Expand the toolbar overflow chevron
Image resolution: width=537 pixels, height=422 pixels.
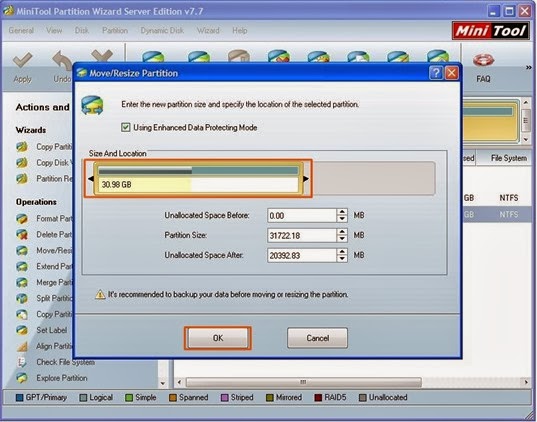coord(529,67)
